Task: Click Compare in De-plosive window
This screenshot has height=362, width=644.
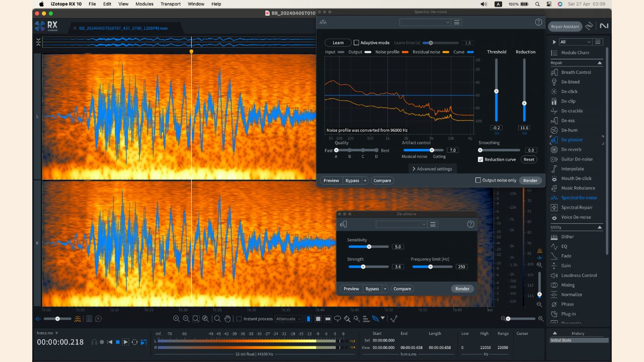Action: click(402, 289)
